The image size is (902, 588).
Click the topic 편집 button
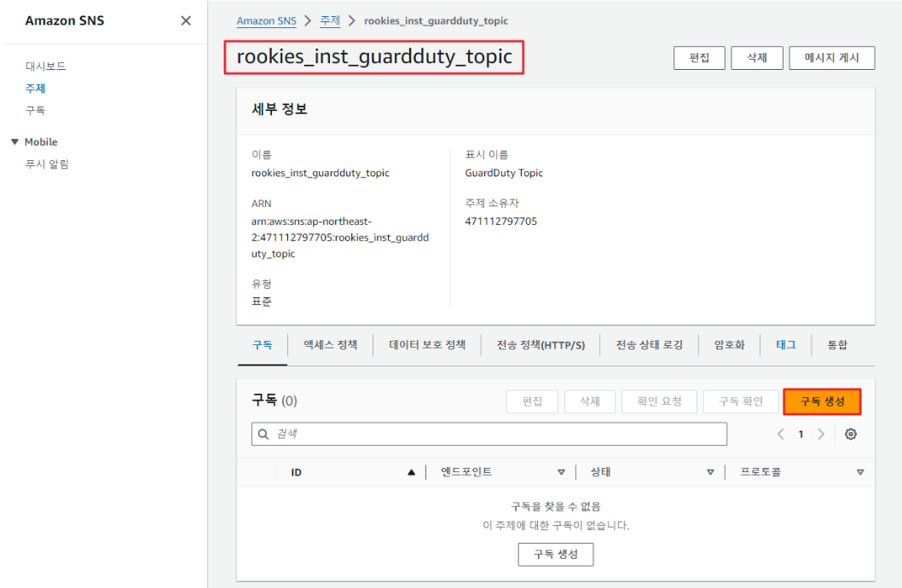(x=699, y=57)
